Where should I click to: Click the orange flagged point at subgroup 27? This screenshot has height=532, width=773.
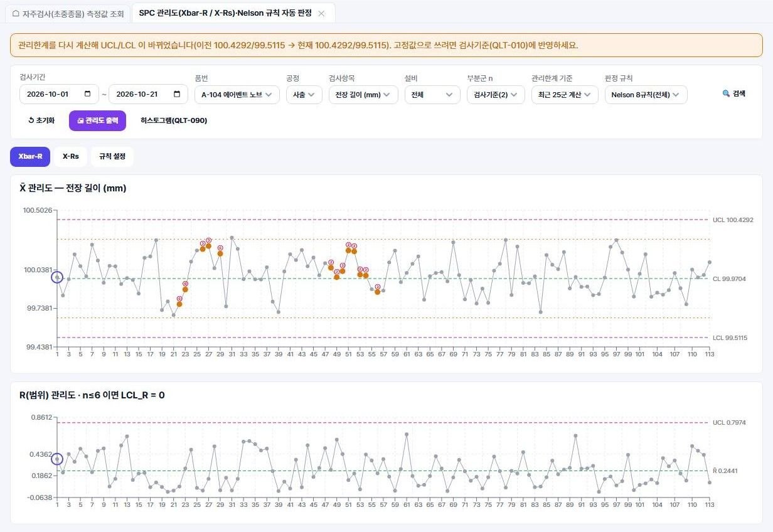[208, 246]
